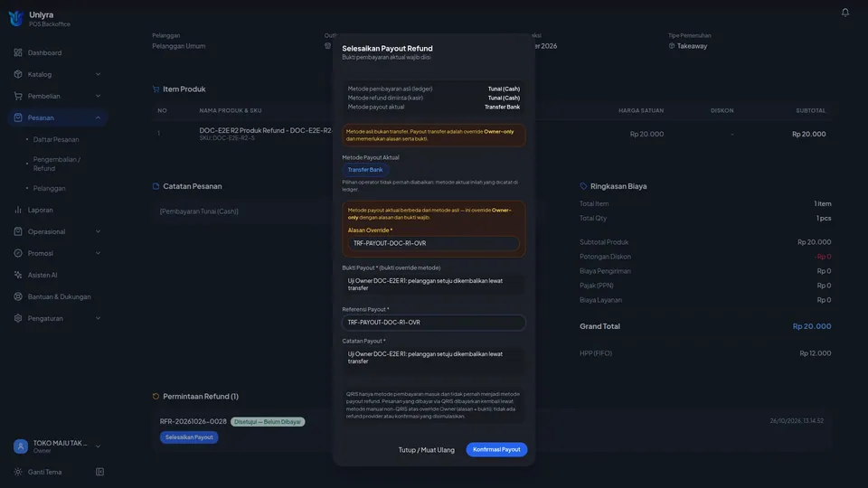Click the Katalog box icon

tap(18, 74)
